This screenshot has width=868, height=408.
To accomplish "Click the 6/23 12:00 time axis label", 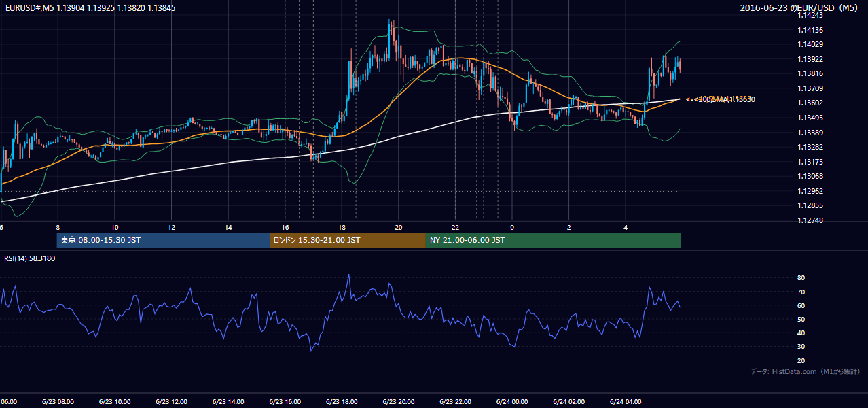I will tap(172, 402).
